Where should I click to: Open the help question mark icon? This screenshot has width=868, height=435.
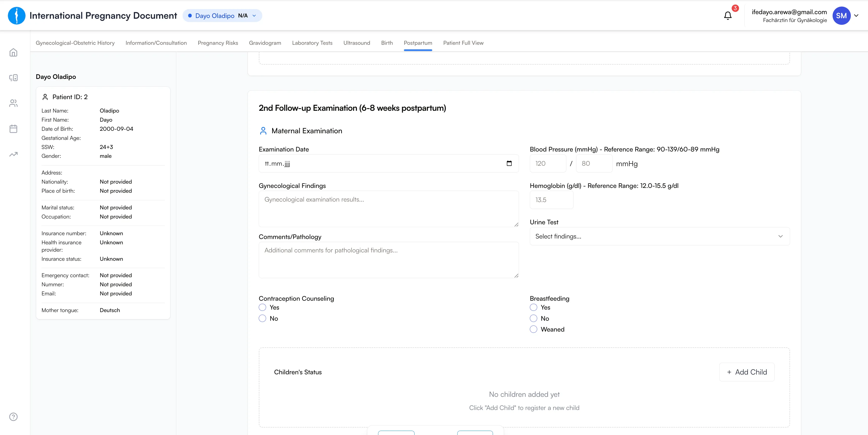coord(13,417)
